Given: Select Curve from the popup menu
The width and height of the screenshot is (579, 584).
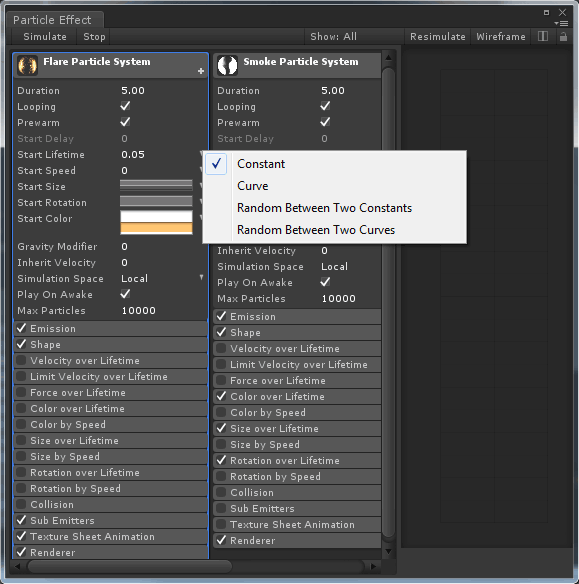Looking at the screenshot, I should pyautogui.click(x=252, y=186).
